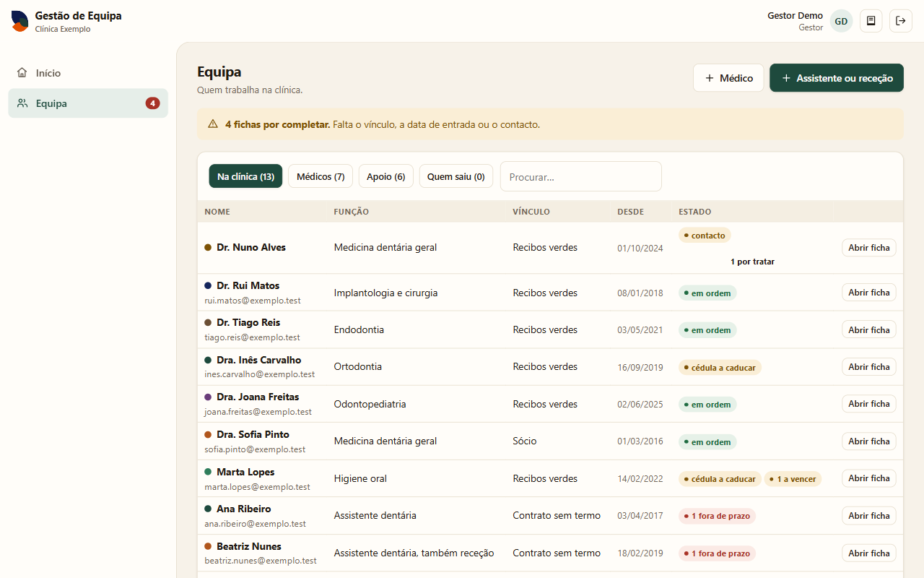The width and height of the screenshot is (924, 578).
Task: Click Dra. Inês Carvalho's cédula a caducar tag
Action: (x=720, y=368)
